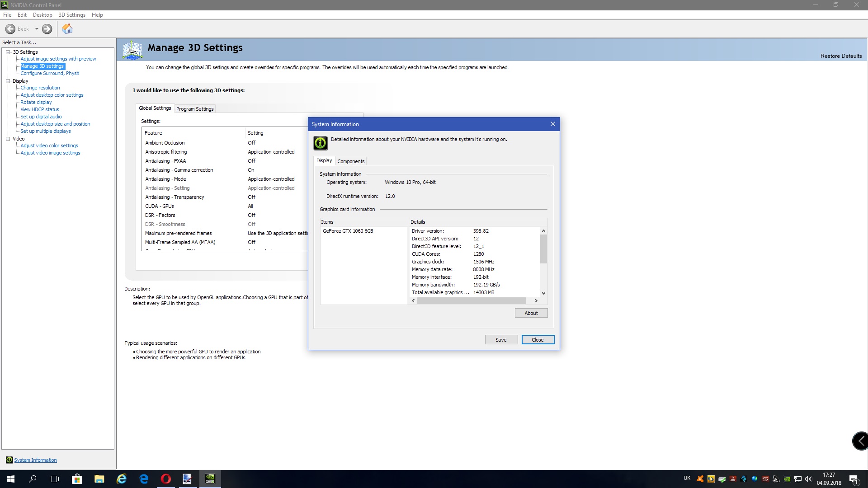Collapse the Video tree node
This screenshot has height=488, width=868.
click(x=8, y=139)
